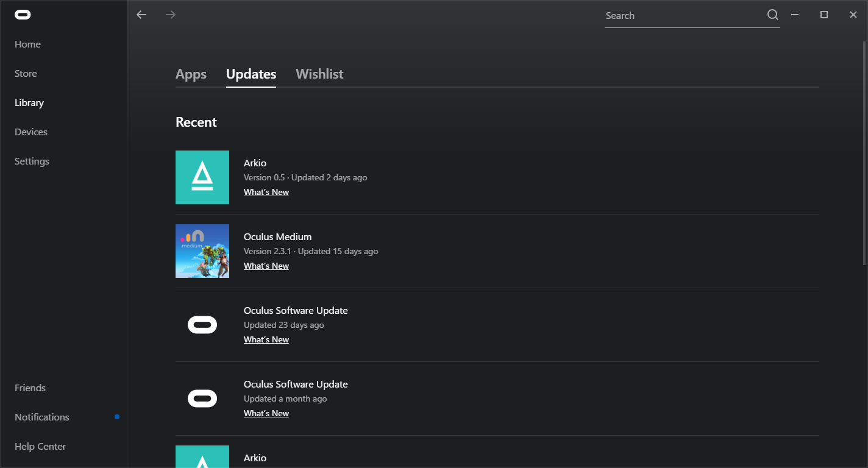Select the Updates tab
This screenshot has height=468, width=868.
pos(251,74)
